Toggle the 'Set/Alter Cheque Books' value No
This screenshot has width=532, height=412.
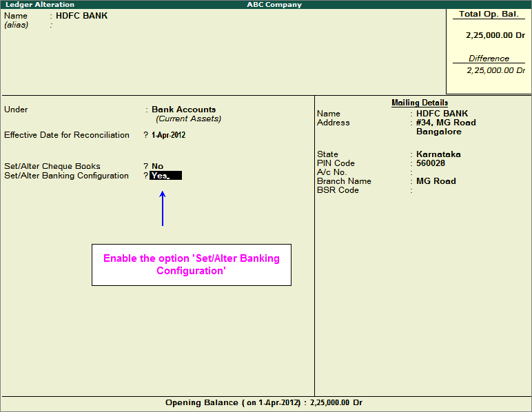point(157,166)
